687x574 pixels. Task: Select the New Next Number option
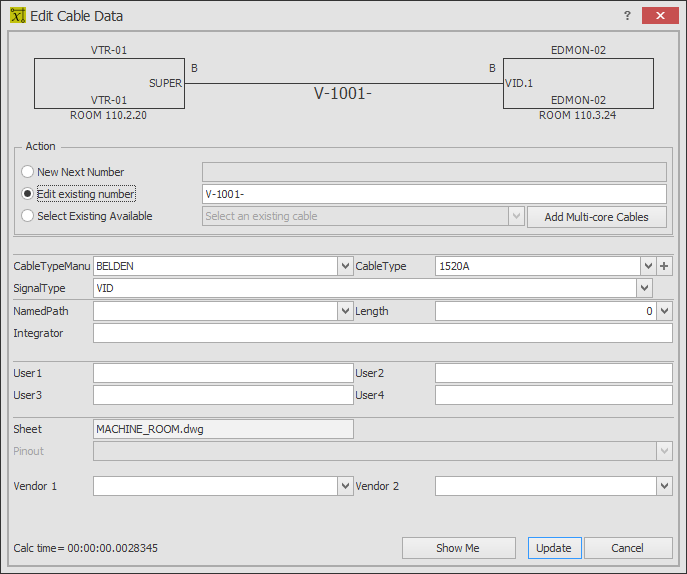click(x=27, y=172)
